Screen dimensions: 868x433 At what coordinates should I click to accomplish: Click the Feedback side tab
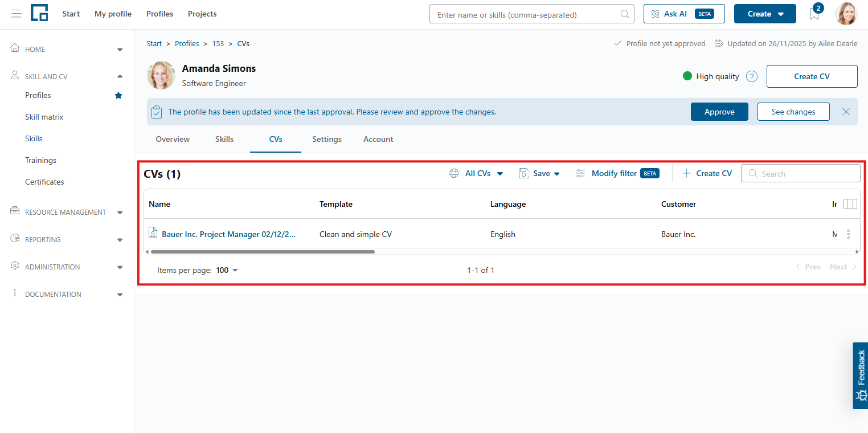click(x=861, y=375)
